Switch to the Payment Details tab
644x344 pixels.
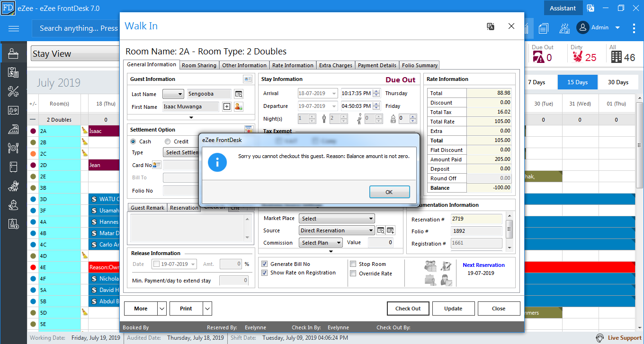click(377, 65)
